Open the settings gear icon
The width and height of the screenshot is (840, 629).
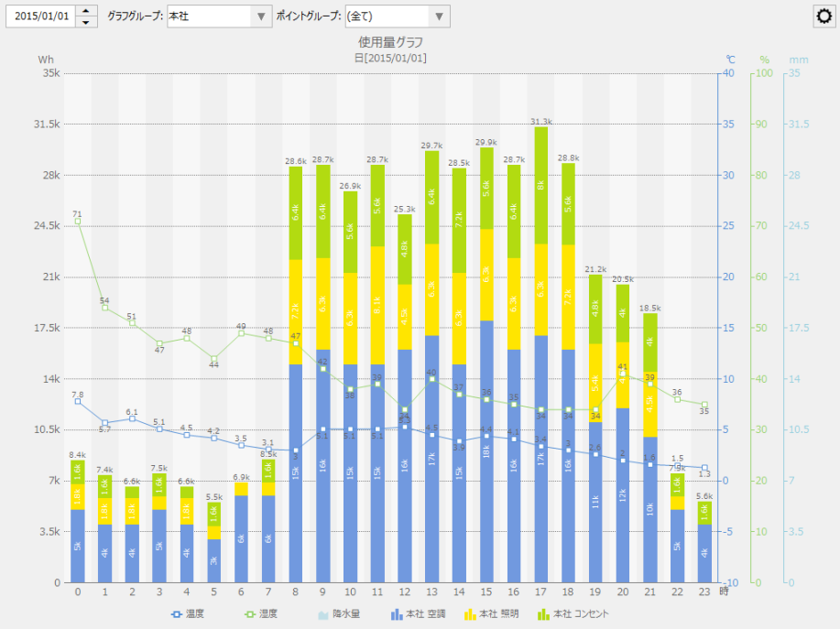[x=824, y=16]
